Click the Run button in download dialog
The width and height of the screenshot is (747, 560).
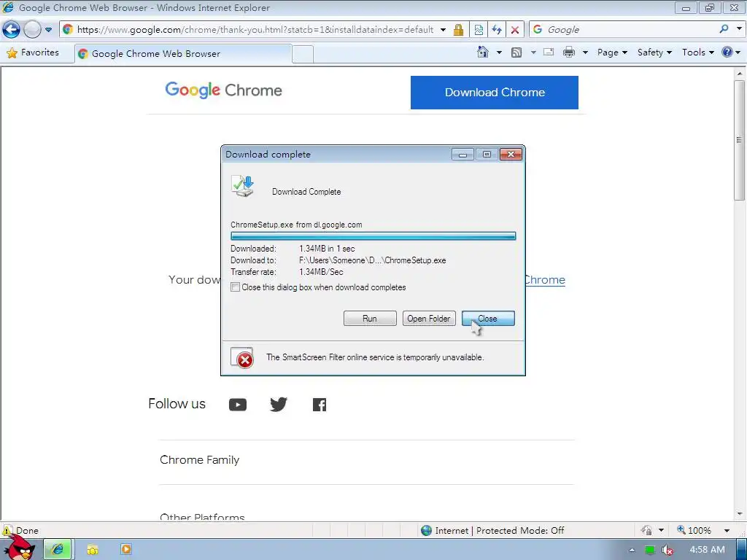370,318
